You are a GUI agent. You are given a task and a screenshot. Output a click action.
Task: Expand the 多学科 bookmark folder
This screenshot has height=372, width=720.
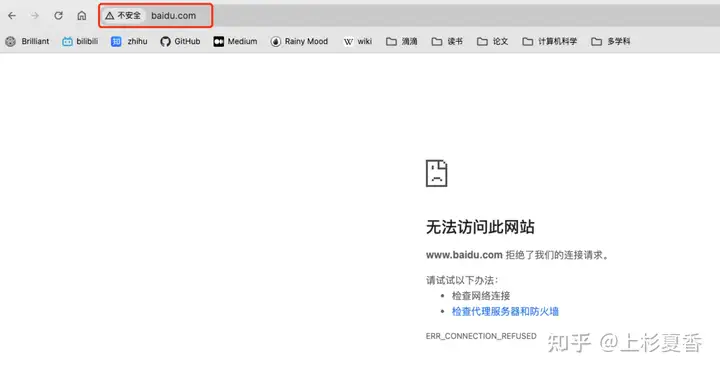[611, 41]
